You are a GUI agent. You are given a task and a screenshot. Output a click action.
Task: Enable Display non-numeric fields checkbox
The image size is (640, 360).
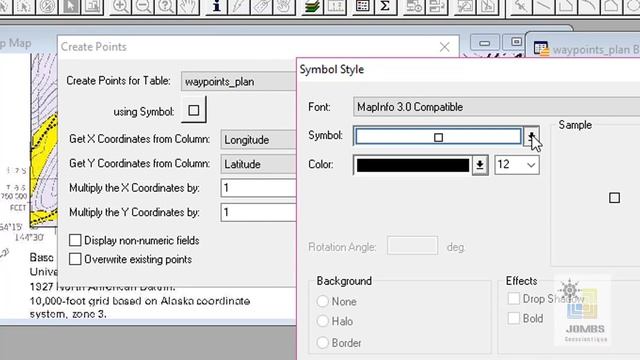click(x=75, y=240)
